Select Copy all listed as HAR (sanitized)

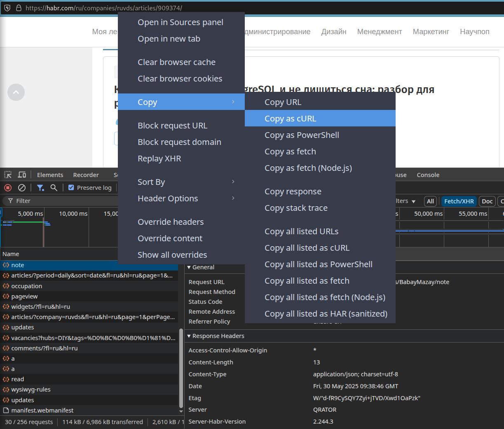click(326, 313)
